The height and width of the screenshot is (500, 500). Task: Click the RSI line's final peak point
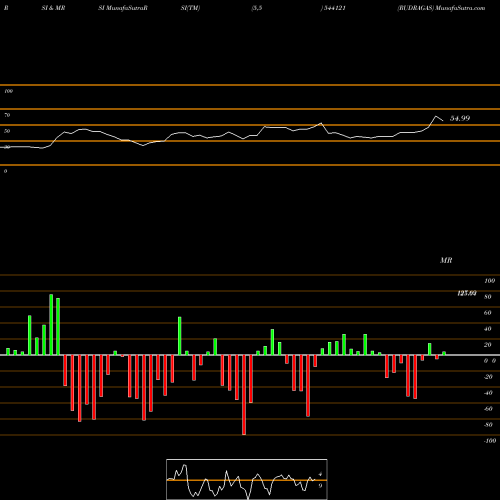436,116
